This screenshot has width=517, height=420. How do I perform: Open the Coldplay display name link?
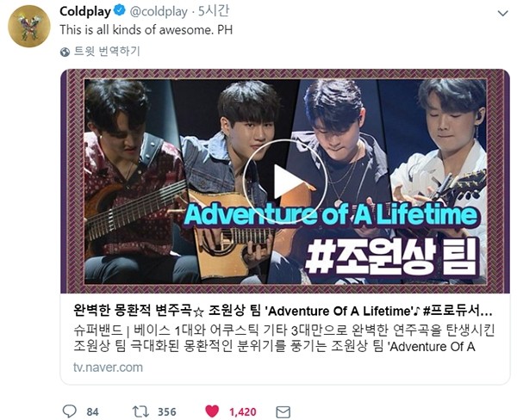(x=85, y=11)
